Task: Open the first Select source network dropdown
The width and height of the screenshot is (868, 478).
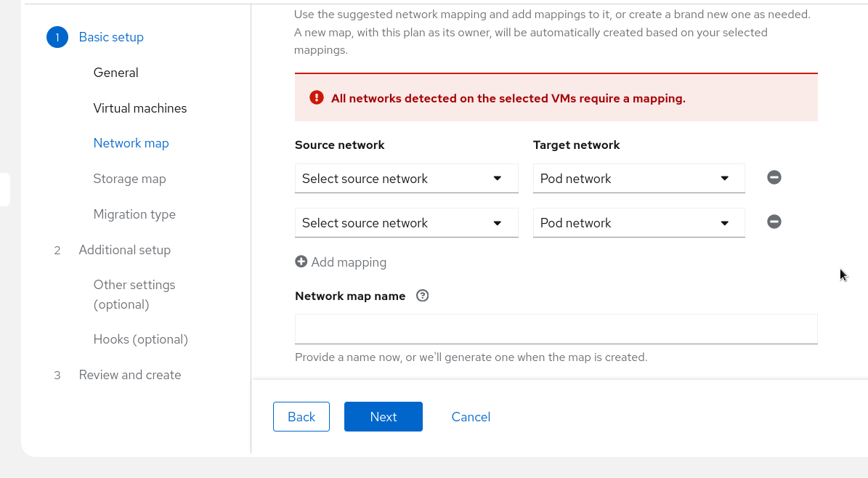Action: (406, 179)
